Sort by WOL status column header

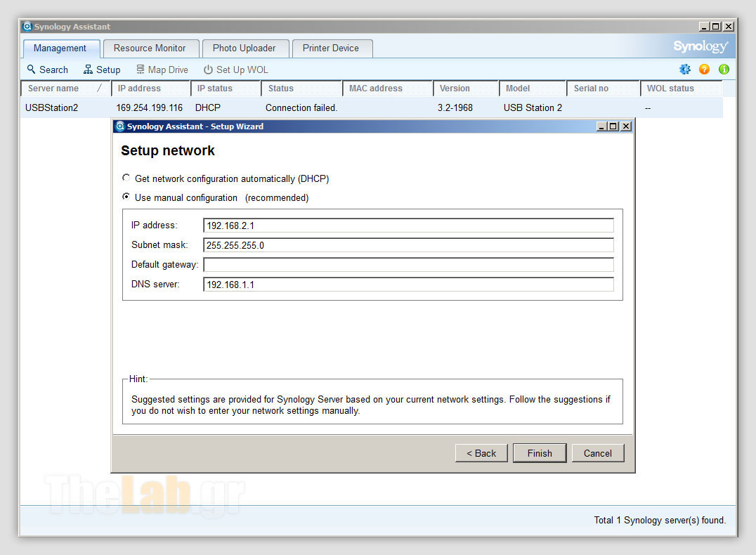(682, 89)
